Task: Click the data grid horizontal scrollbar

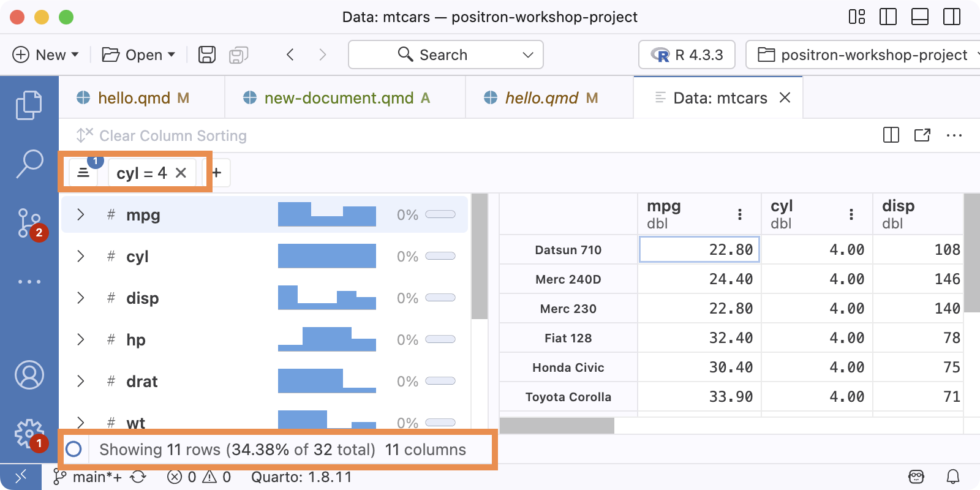Action: click(x=557, y=426)
